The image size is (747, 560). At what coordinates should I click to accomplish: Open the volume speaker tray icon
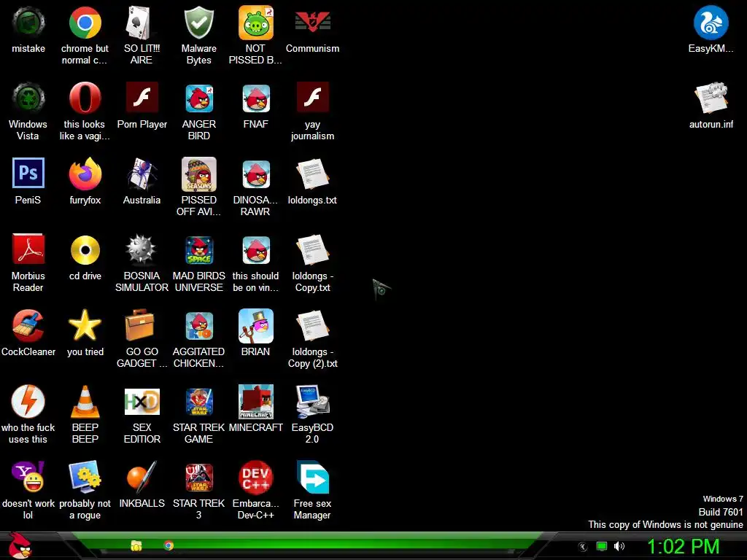click(x=619, y=546)
